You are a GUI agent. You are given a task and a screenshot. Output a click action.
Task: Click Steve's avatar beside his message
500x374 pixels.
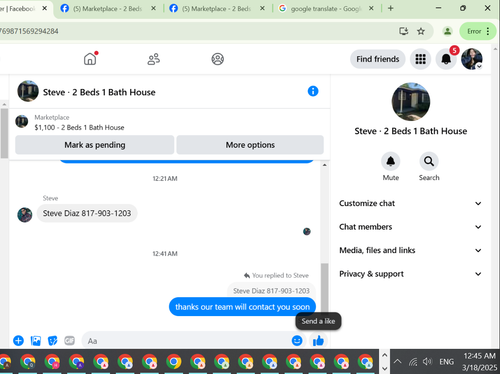point(25,215)
